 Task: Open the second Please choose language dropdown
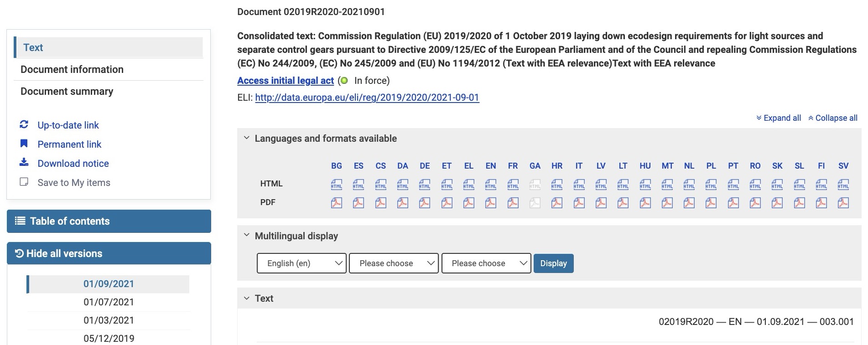point(486,263)
